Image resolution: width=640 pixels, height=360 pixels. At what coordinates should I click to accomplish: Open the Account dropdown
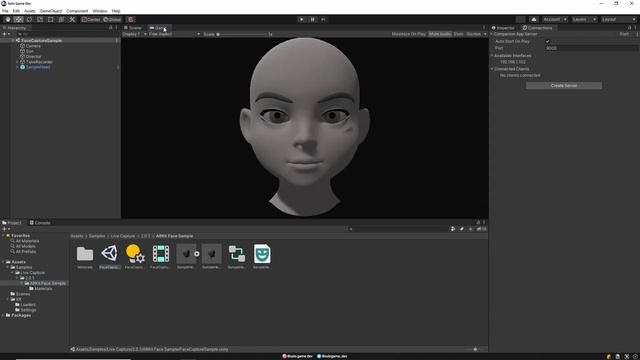(555, 20)
